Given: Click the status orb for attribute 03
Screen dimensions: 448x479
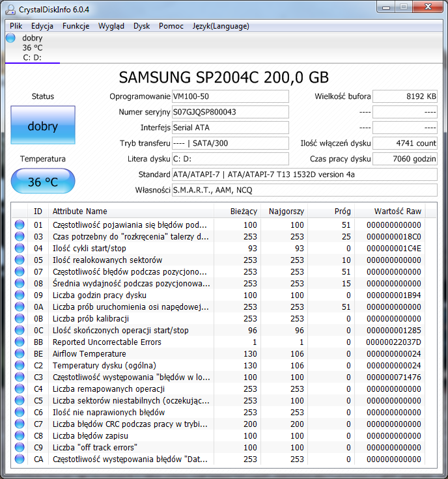Looking at the screenshot, I should (20, 236).
